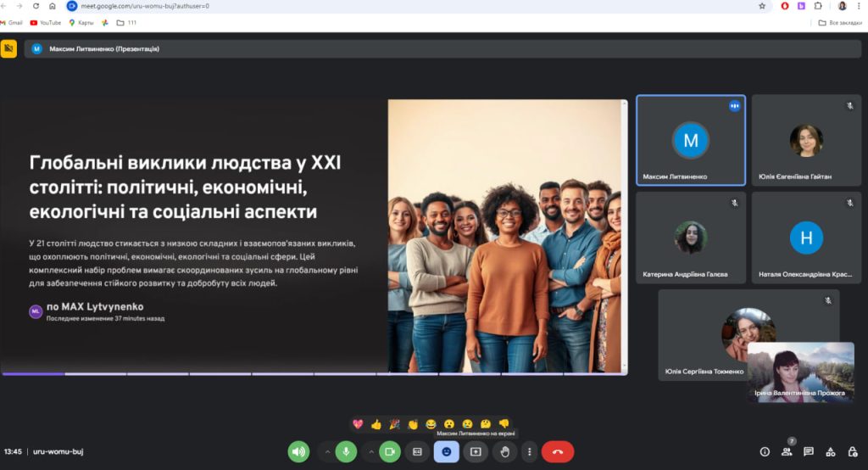Open the meeting chat panel
868x470 pixels.
pyautogui.click(x=809, y=452)
